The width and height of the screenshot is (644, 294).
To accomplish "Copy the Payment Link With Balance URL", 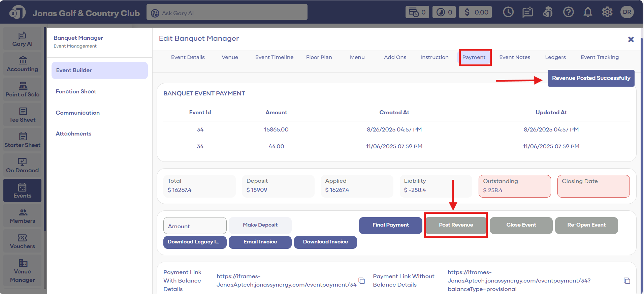I will [362, 281].
